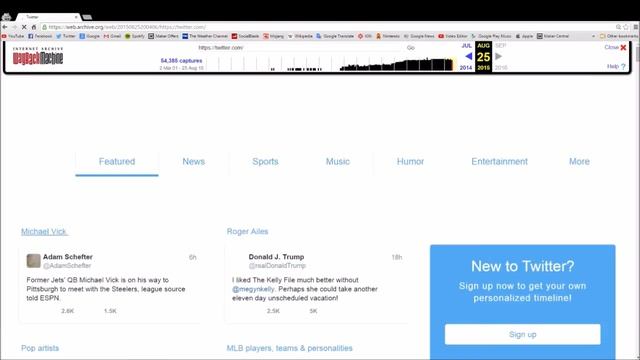Open the Roger Ailes topic link
Screen dimensions: 640x360
pyautogui.click(x=247, y=231)
